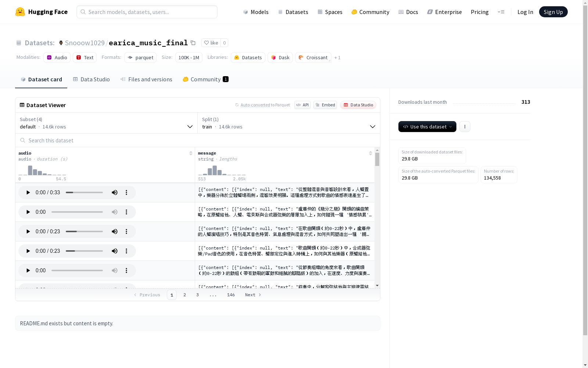Play the 0:33 audio clip
This screenshot has height=368, width=588.
pos(28,192)
